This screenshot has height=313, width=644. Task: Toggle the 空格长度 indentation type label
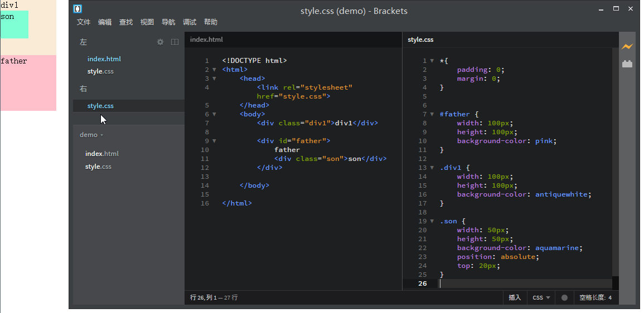[592, 298]
